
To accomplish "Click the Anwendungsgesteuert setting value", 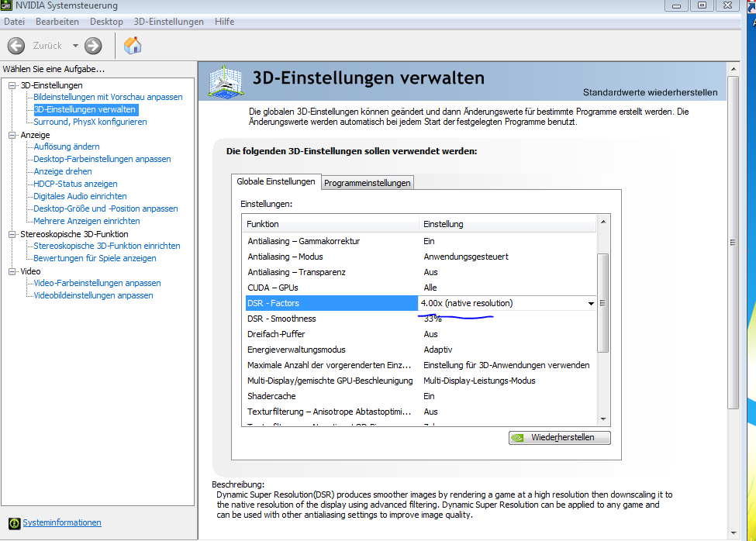I will coord(466,257).
